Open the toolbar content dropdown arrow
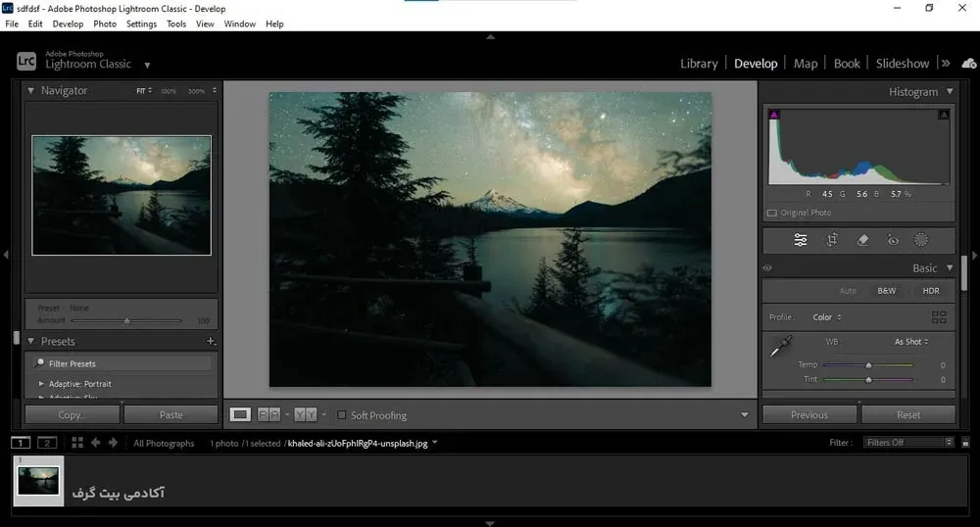The width and height of the screenshot is (980, 527). pos(745,414)
